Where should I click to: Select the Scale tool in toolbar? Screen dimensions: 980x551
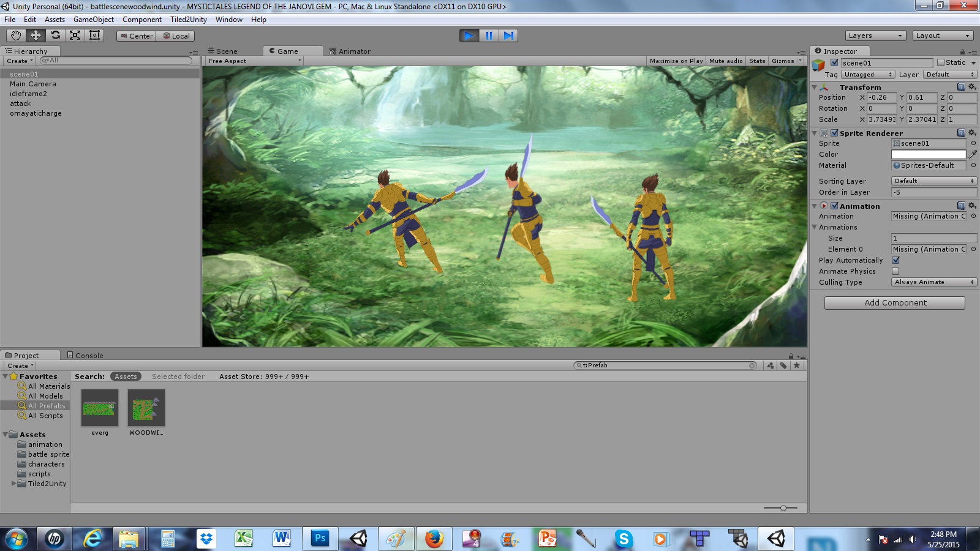click(75, 36)
